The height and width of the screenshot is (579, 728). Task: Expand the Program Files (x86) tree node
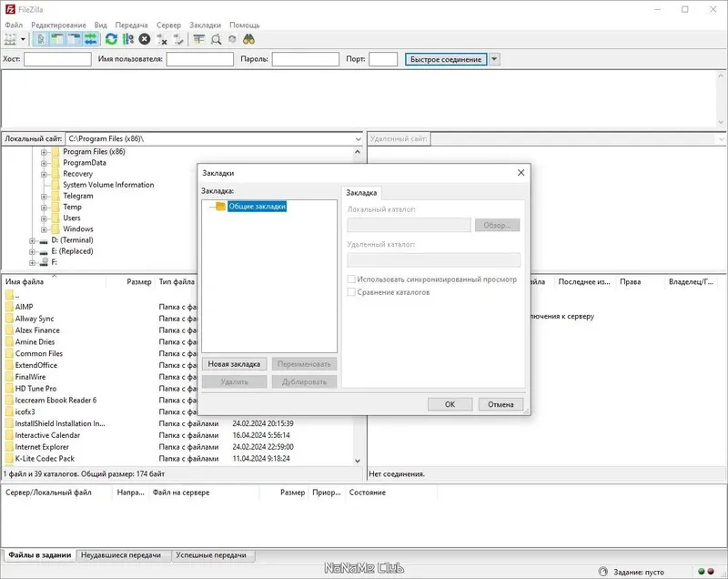pyautogui.click(x=44, y=152)
